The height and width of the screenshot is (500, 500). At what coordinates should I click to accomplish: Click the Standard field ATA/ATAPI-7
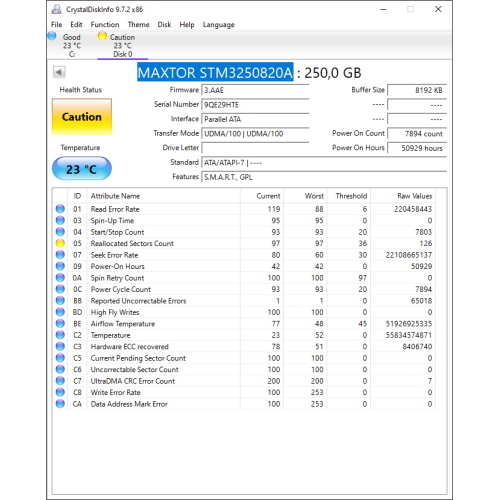click(324, 163)
